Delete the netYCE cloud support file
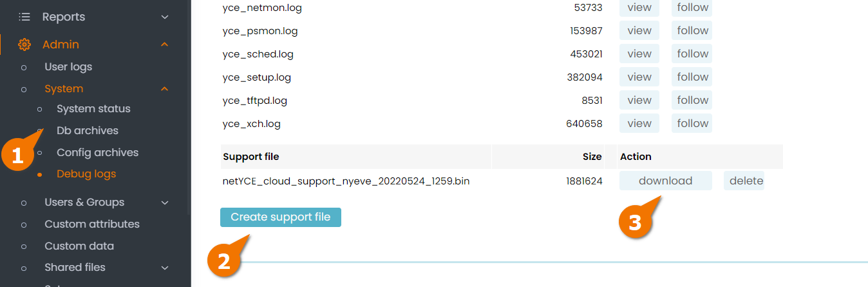Screen dimensions: 868x287 [x=744, y=181]
